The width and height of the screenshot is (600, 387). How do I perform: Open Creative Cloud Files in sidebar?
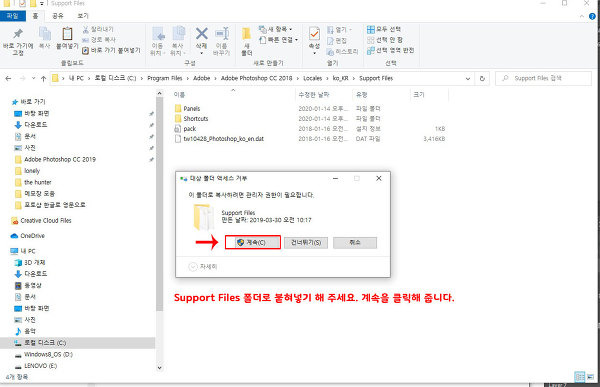41,220
